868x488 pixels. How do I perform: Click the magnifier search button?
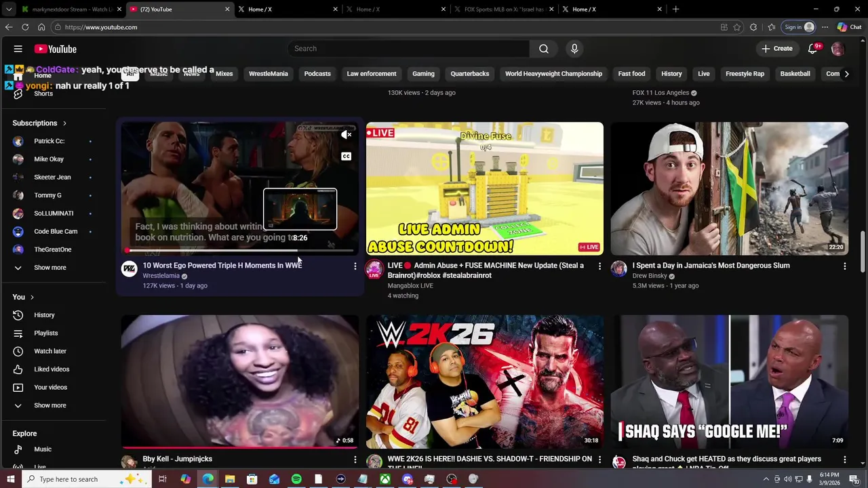(x=543, y=49)
